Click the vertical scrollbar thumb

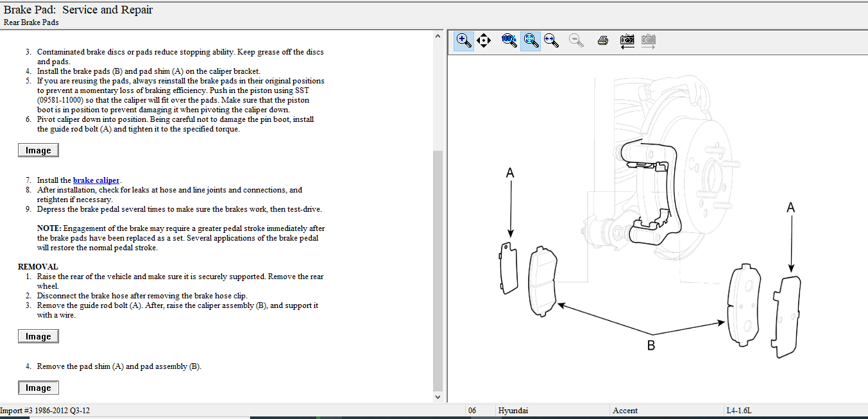pyautogui.click(x=438, y=269)
